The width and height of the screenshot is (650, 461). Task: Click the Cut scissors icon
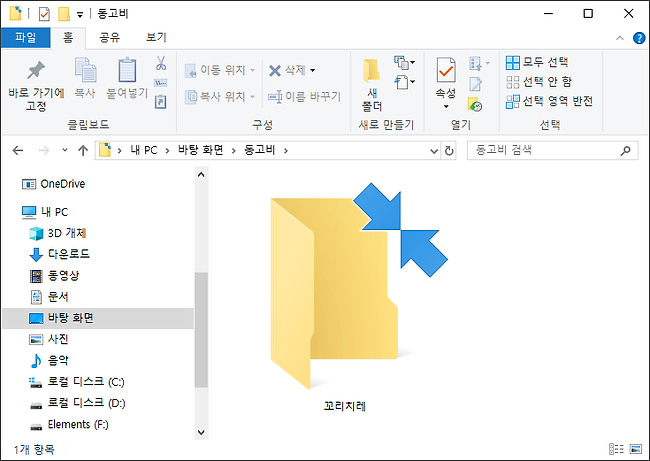tap(161, 63)
